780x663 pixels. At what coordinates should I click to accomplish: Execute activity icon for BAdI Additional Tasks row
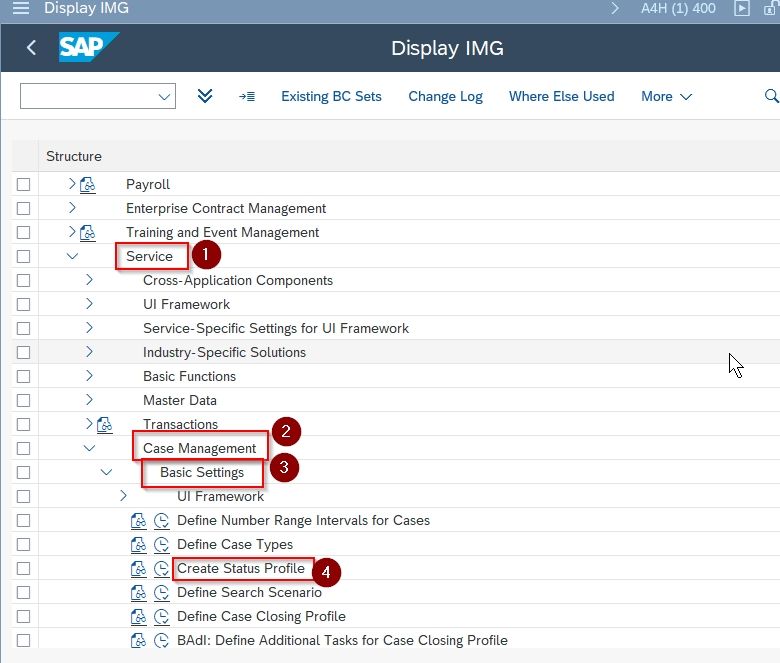tap(161, 641)
